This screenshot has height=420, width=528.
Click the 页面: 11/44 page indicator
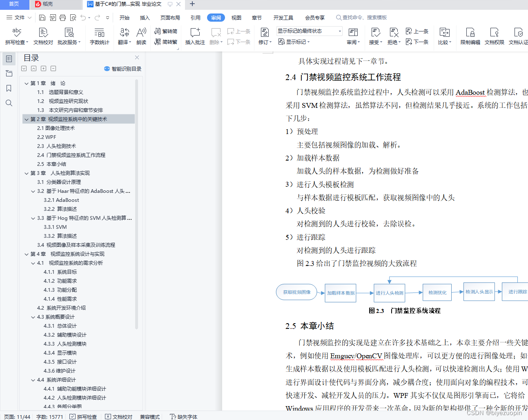(x=17, y=417)
